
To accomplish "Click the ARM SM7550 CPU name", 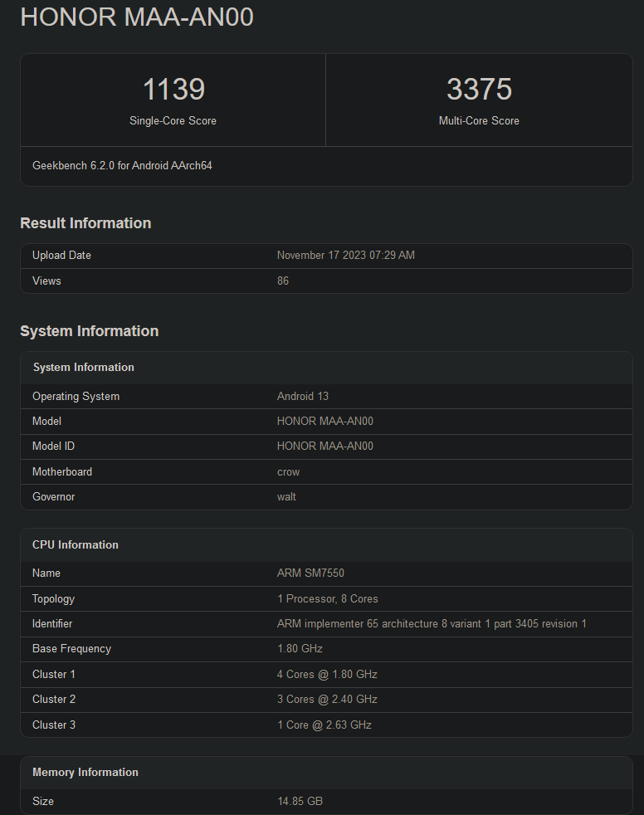I will coord(311,573).
